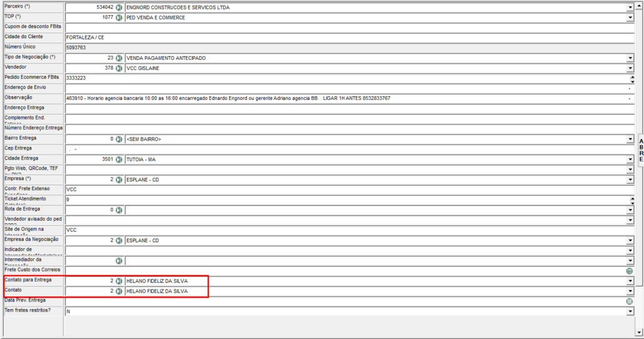This screenshot has height=339, width=644.
Task: Expand the Tipo de Negociação dropdown arrow
Action: pos(630,58)
